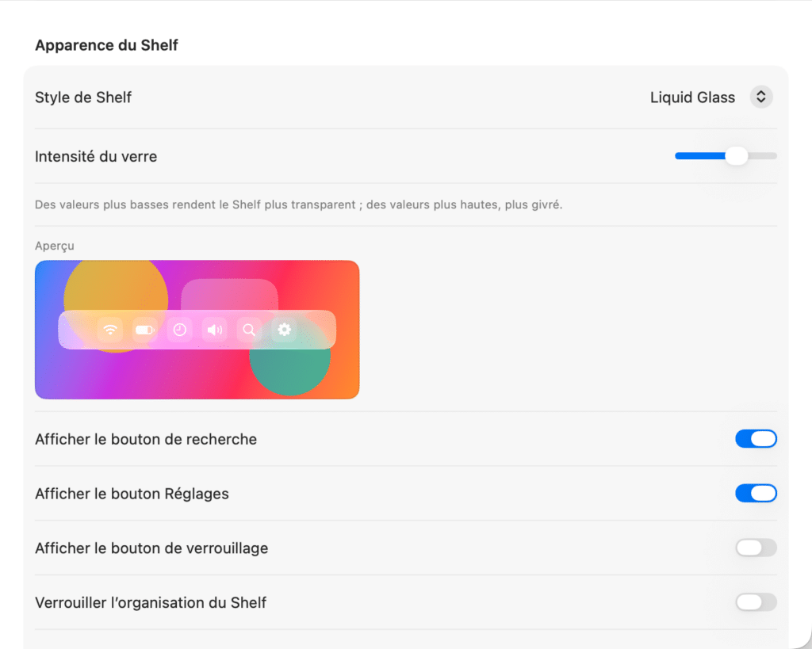
Task: Turn off "Afficher le bouton Réglages" switch
Action: click(x=756, y=493)
